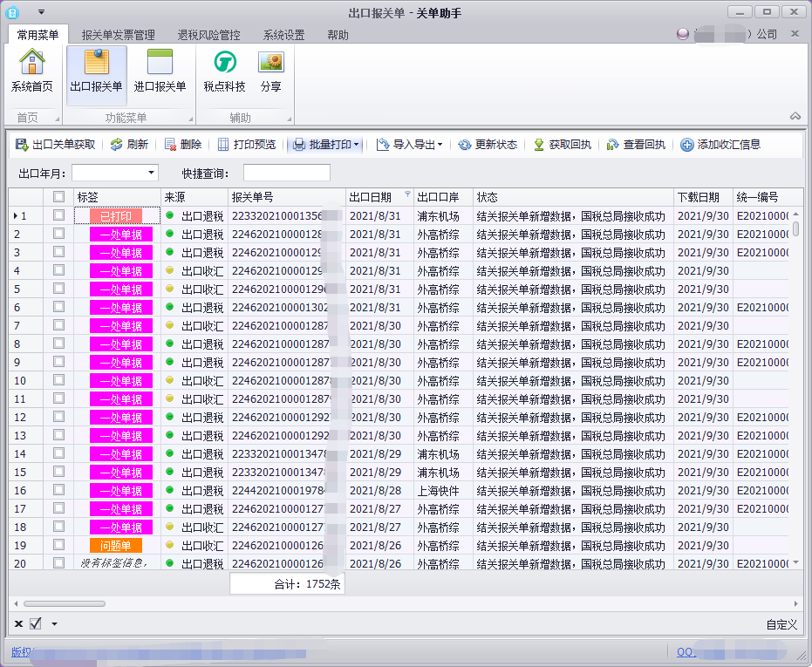This screenshot has height=667, width=812.
Task: Click 出口关单获取 toolbar button
Action: tap(55, 145)
